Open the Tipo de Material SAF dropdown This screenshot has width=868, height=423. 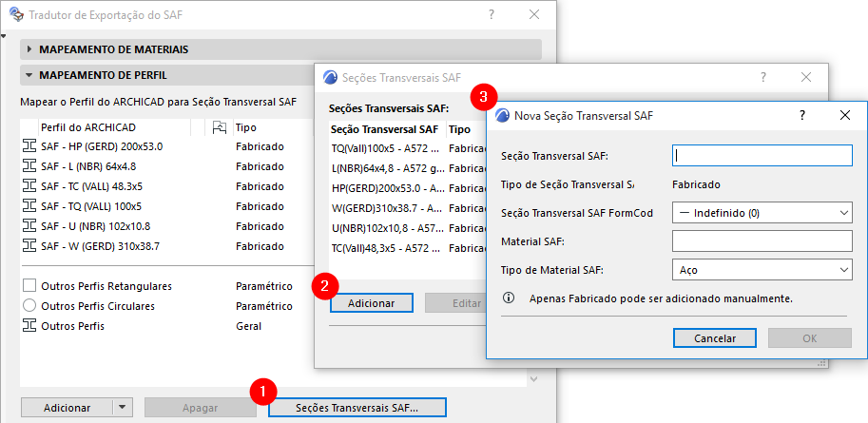tap(762, 270)
